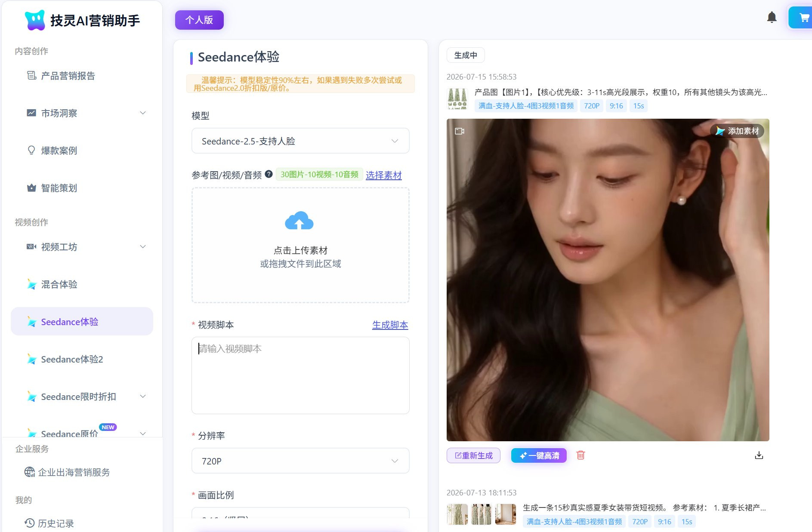Click the 技灵AI营销助手 logo icon

(35, 20)
